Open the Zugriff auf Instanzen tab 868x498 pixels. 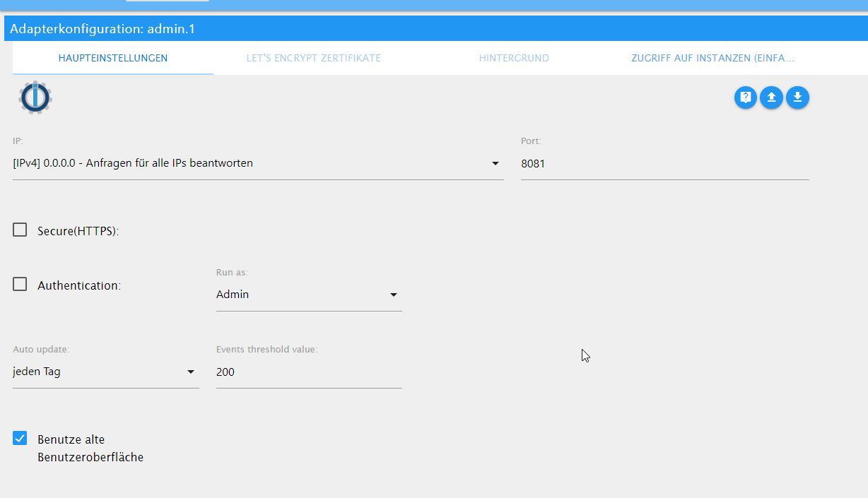713,58
